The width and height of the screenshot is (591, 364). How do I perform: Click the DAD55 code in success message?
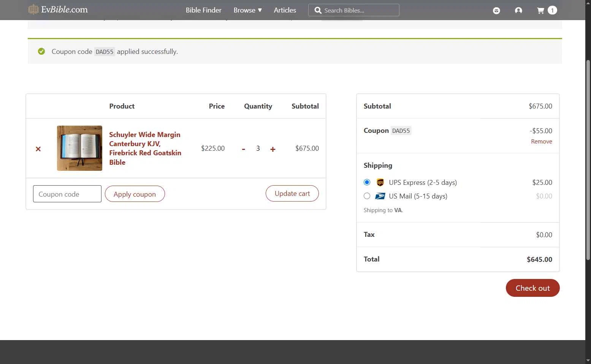point(105,52)
